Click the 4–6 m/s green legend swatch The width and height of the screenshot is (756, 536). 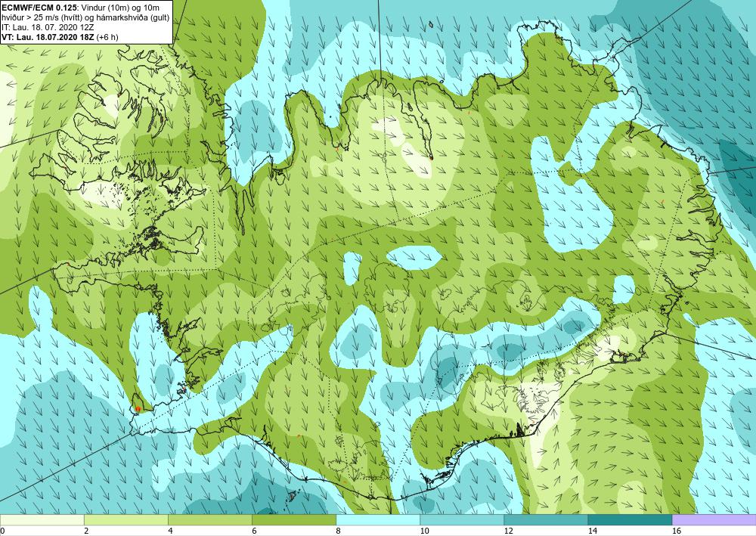pos(209,519)
